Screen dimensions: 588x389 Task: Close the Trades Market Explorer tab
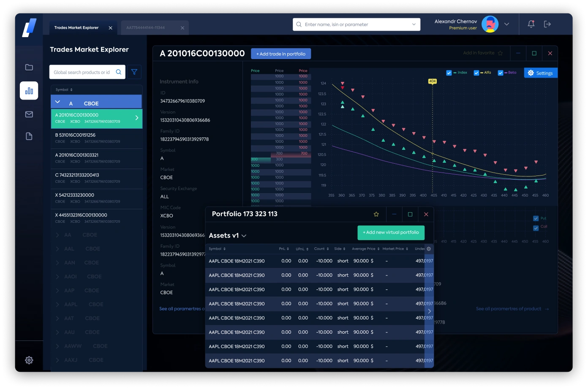coord(111,28)
